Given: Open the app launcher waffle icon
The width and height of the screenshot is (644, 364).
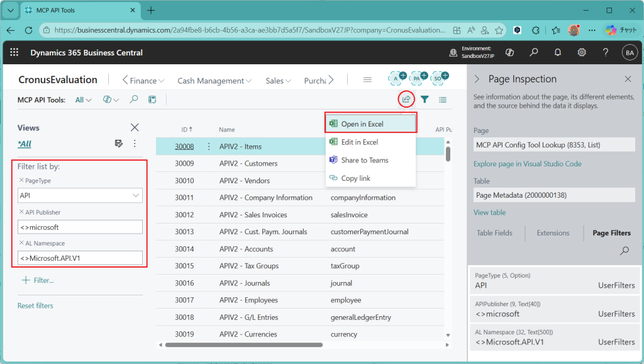Looking at the screenshot, I should tap(14, 53).
